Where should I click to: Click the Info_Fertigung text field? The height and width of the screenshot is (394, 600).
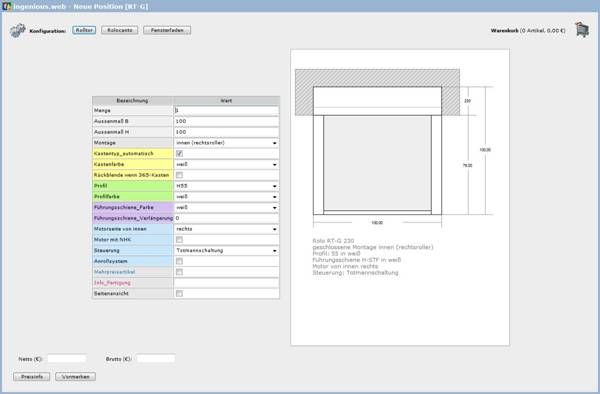tap(227, 283)
